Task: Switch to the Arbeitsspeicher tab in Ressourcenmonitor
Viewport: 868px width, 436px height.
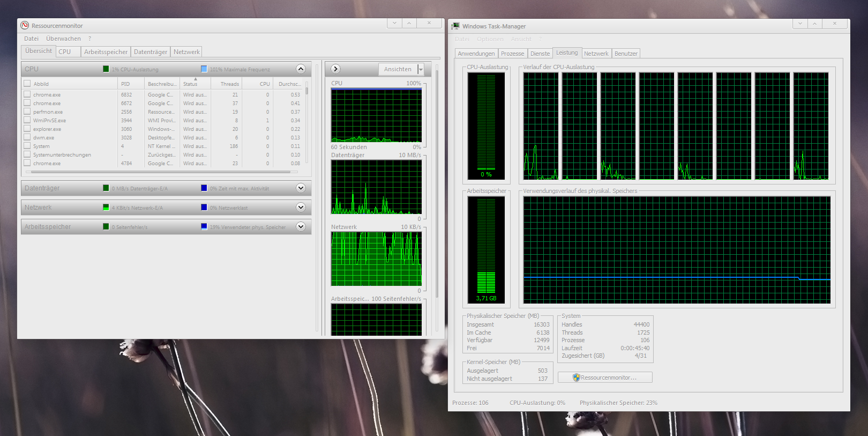Action: tap(106, 52)
